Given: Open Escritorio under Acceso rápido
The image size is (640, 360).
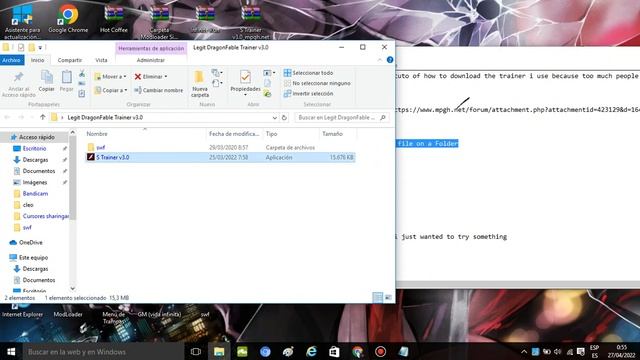Looking at the screenshot, I should (34, 149).
